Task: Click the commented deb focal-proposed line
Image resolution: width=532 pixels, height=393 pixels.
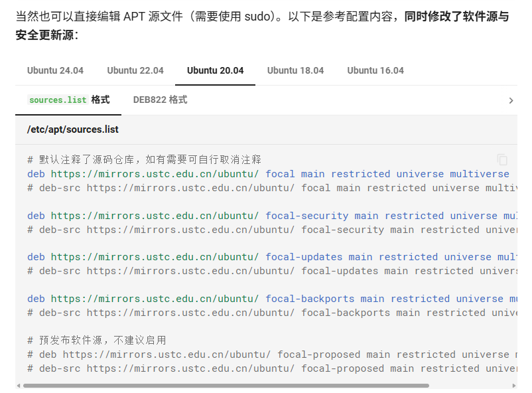Action: tap(272, 354)
